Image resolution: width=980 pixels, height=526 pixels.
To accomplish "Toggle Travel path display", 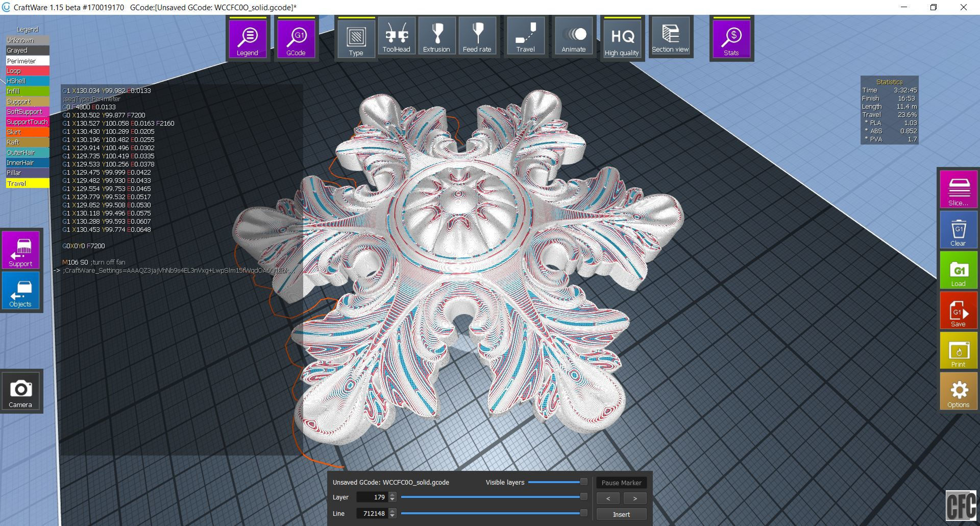I will click(526, 36).
